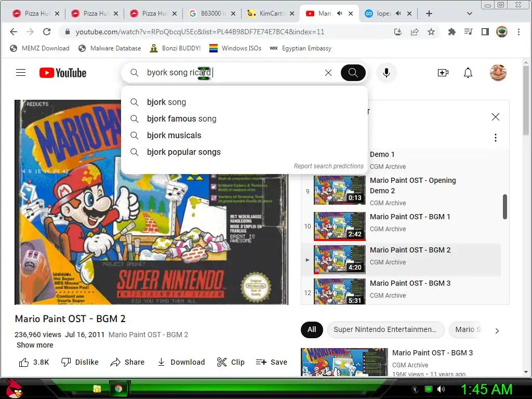Save video to a playlist
The image size is (532, 399).
(x=271, y=362)
